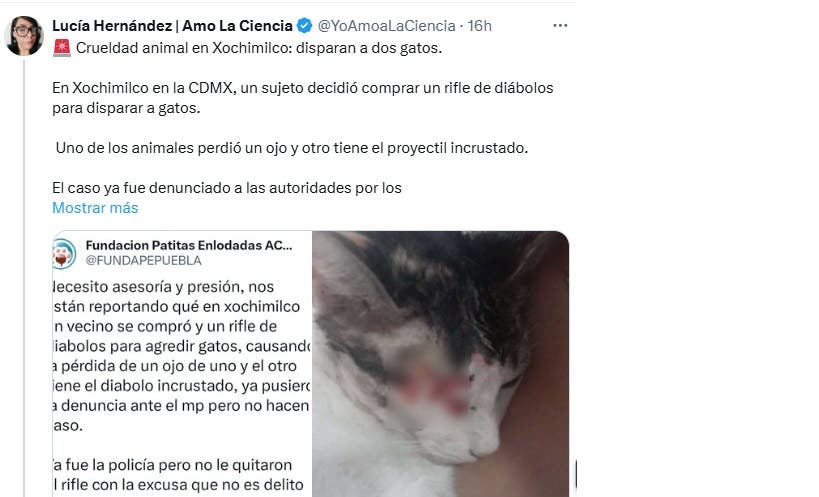Screen dimensions: 819x497
Task: Click the vertical thread line below avatar
Action: (x=24, y=278)
